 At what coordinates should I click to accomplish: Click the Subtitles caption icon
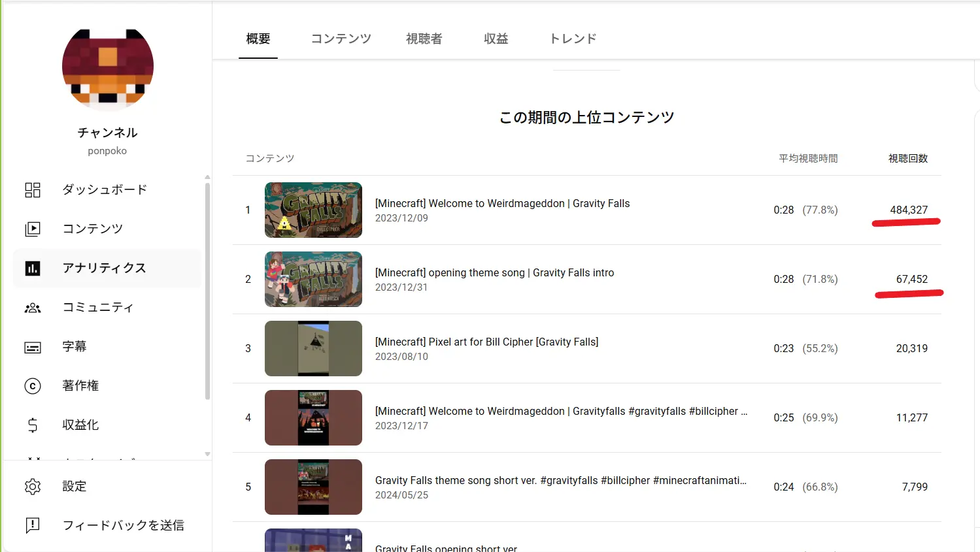pyautogui.click(x=33, y=347)
